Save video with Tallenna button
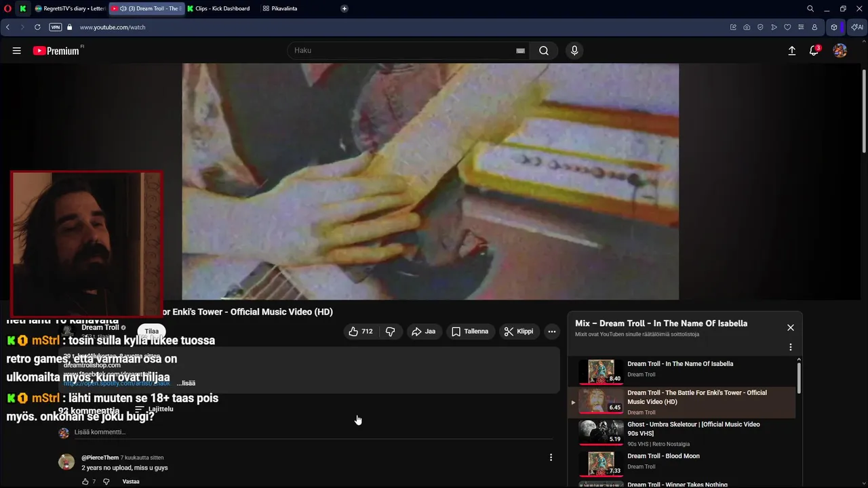This screenshot has height=488, width=868. [x=470, y=331]
